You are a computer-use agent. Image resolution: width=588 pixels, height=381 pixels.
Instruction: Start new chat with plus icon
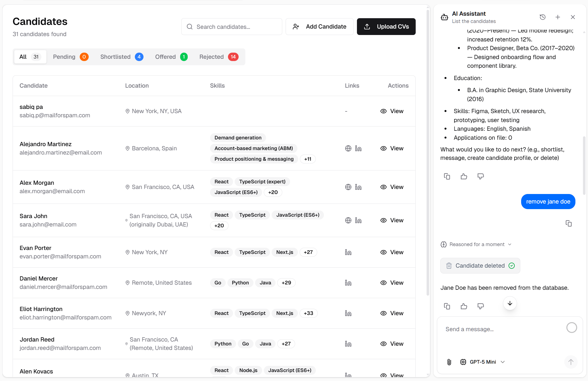(558, 17)
